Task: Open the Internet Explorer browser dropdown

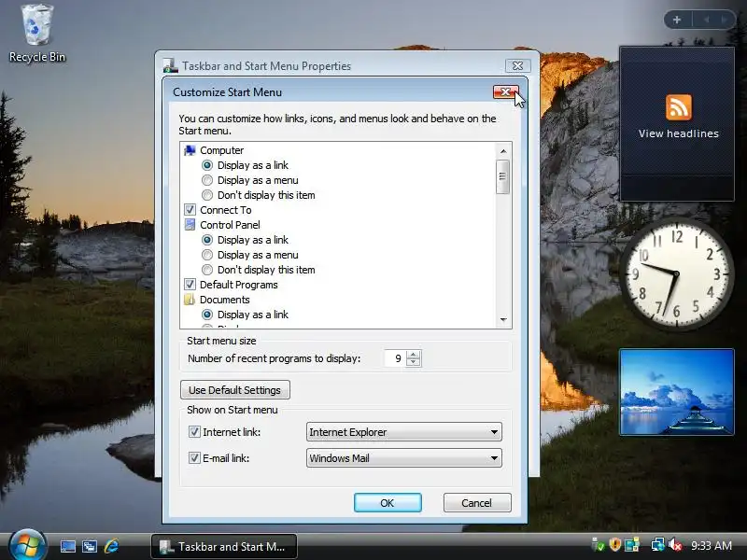Action: tap(404, 432)
